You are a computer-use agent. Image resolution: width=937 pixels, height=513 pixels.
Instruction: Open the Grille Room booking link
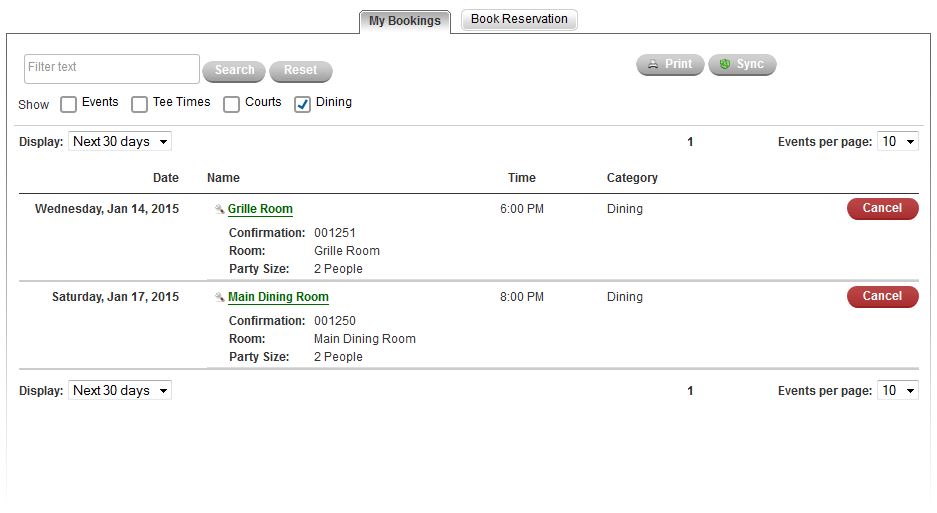[x=260, y=210]
